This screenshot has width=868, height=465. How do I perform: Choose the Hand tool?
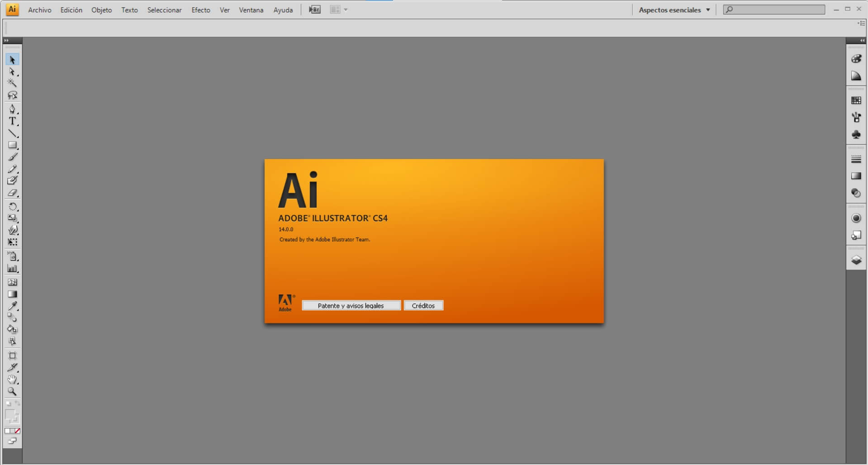coord(12,380)
